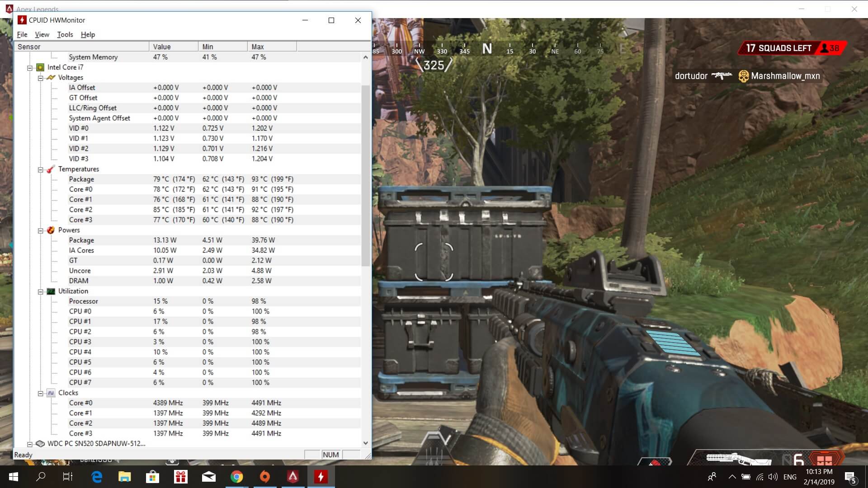Viewport: 868px width, 488px height.
Task: Click the Intel Core i7 chip icon
Action: pyautogui.click(x=40, y=67)
